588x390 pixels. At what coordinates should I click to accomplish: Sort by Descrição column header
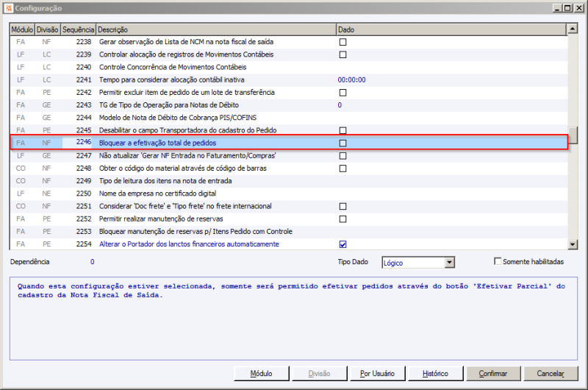[216, 29]
